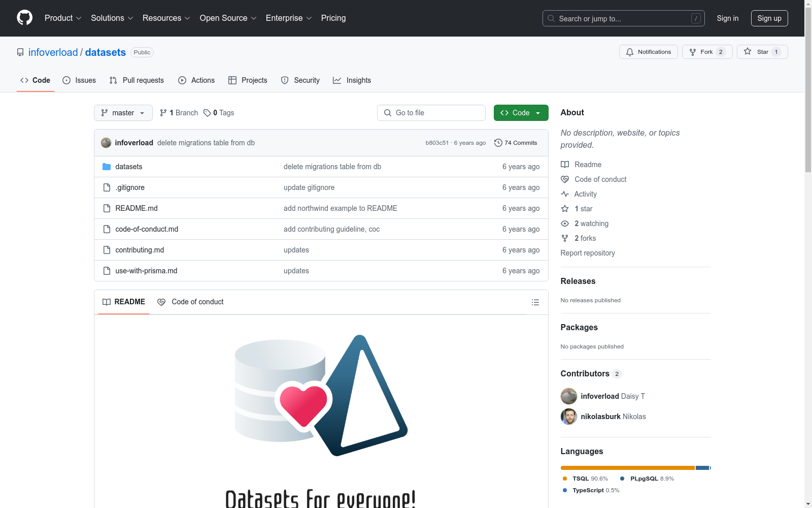
Task: Open the README outline list icon
Action: [x=535, y=302]
